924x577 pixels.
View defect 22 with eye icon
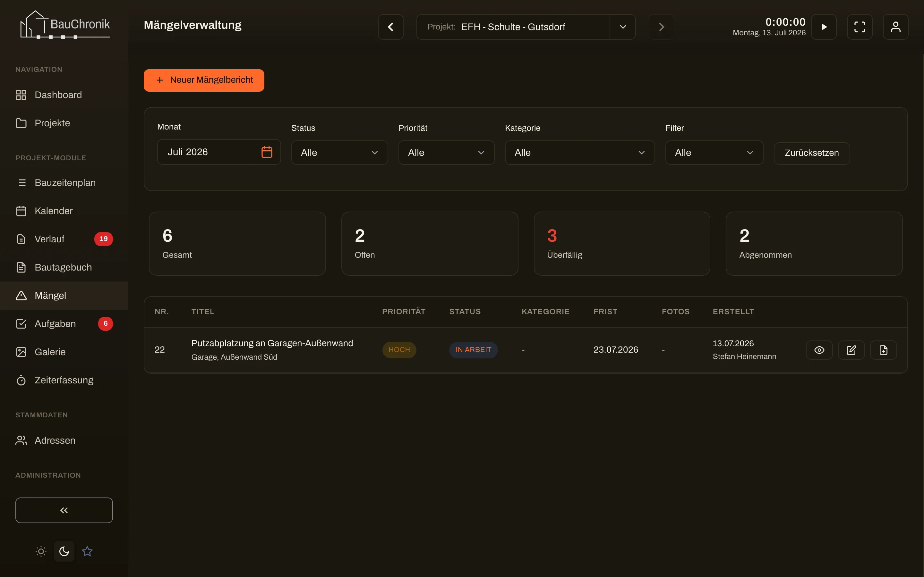pyautogui.click(x=819, y=350)
